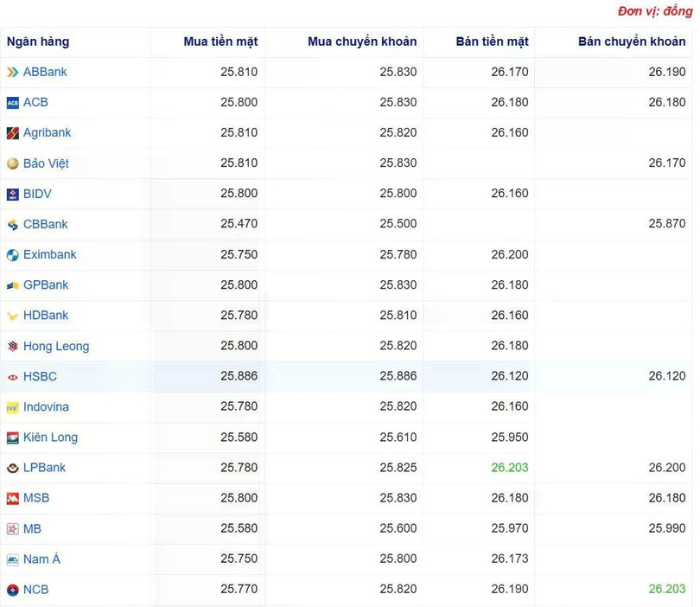Select MB's Bán chuyển khoản value 25.990

[667, 528]
